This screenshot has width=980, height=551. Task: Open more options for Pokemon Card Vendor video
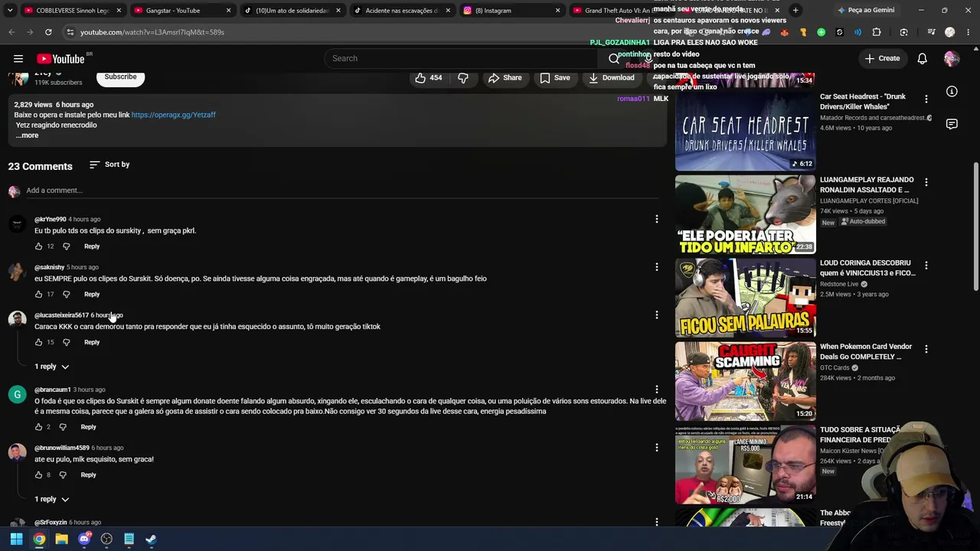pos(926,349)
